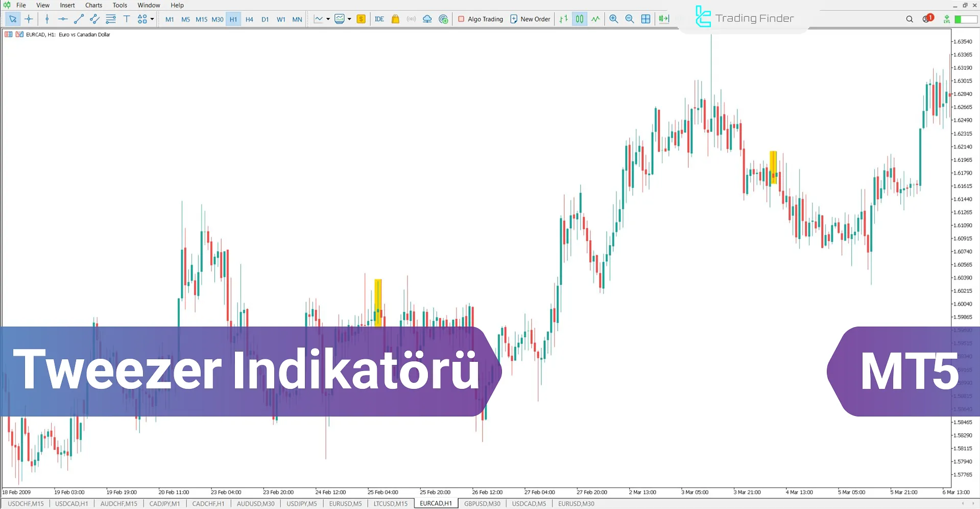Open the indicators dropdown menu
The image size is (980, 509).
pos(328,19)
